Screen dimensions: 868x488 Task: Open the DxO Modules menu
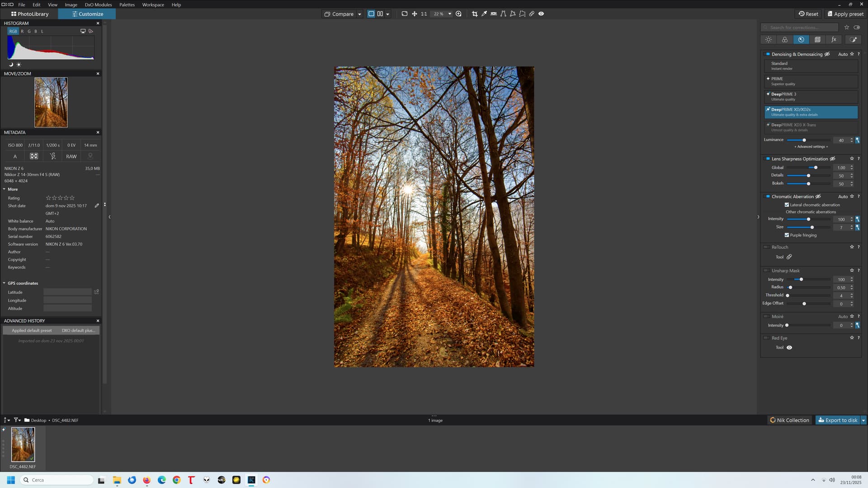coord(98,5)
